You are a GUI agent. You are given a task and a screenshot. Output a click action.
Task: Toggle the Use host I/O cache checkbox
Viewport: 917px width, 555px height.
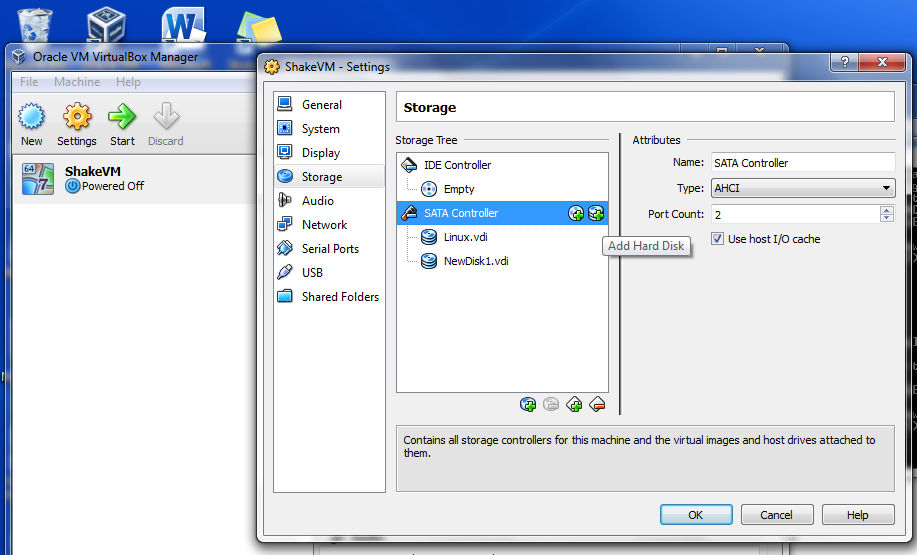pos(718,239)
